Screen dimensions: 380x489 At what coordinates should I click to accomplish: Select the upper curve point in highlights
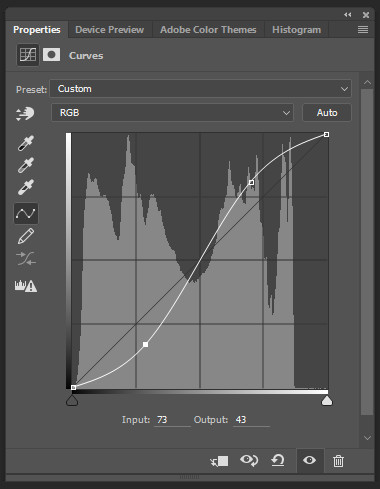251,182
